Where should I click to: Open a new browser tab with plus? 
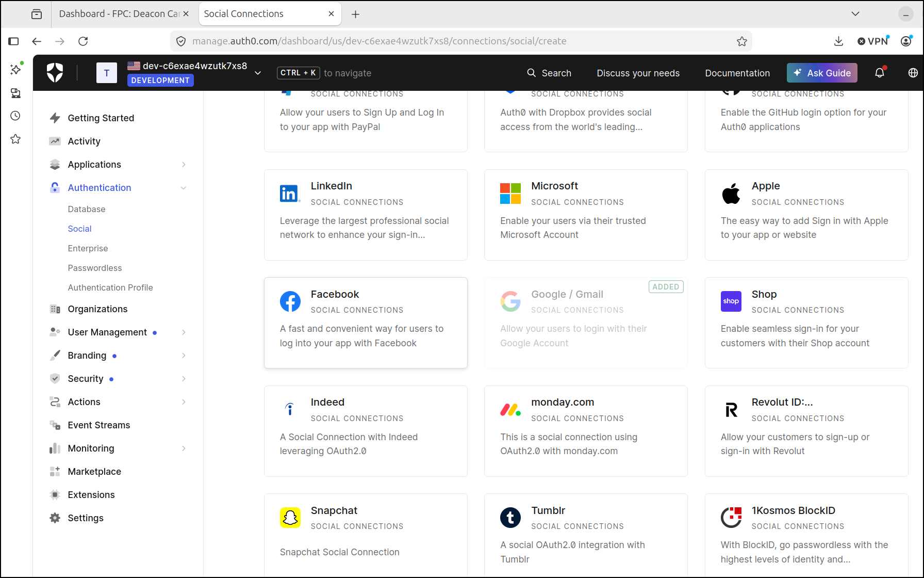355,14
